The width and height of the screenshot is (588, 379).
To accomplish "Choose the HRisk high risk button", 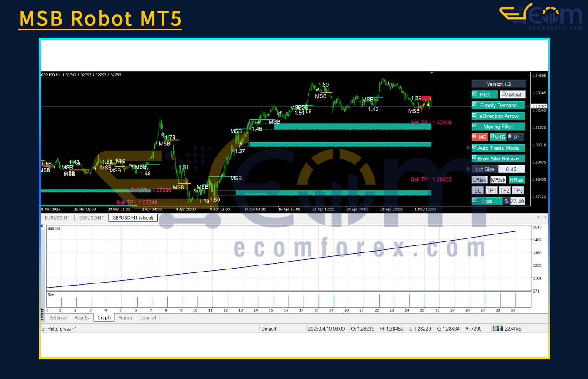I will [x=517, y=180].
